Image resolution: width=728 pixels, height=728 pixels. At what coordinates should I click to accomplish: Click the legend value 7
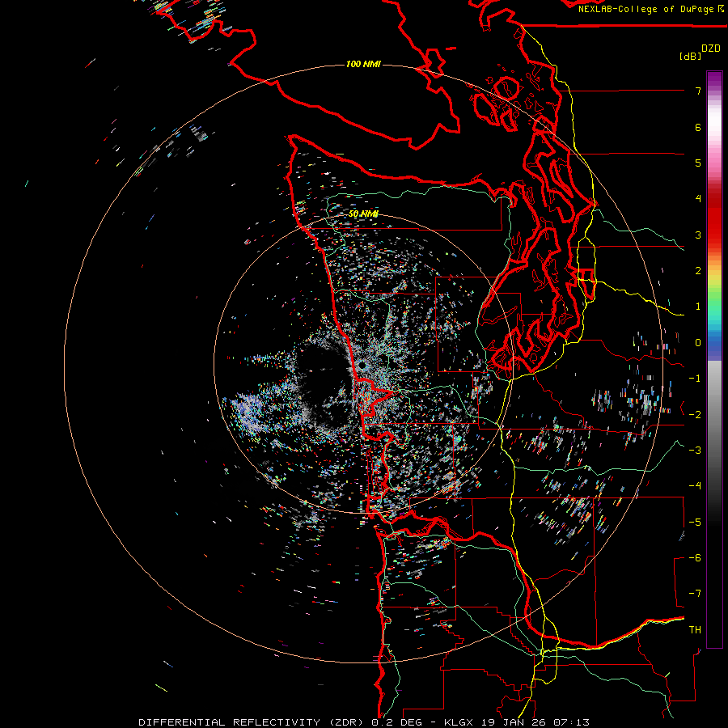coord(698,91)
